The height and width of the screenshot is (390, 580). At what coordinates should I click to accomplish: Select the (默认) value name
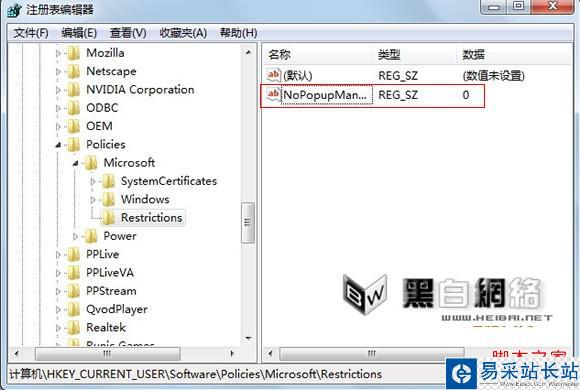[298, 76]
